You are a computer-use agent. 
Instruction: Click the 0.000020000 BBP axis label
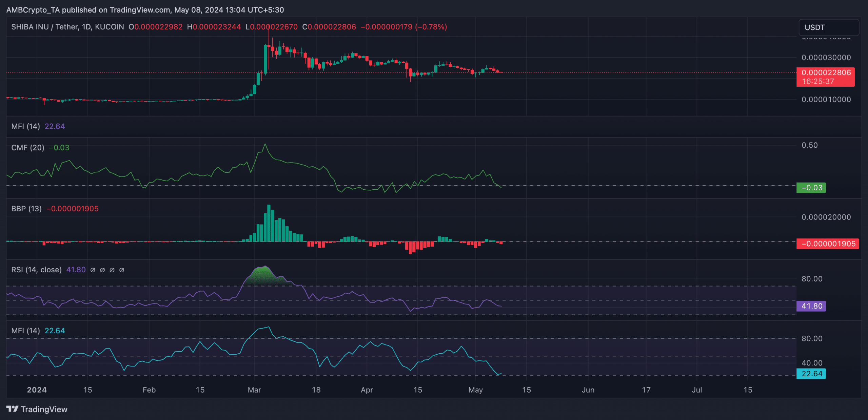coord(826,217)
